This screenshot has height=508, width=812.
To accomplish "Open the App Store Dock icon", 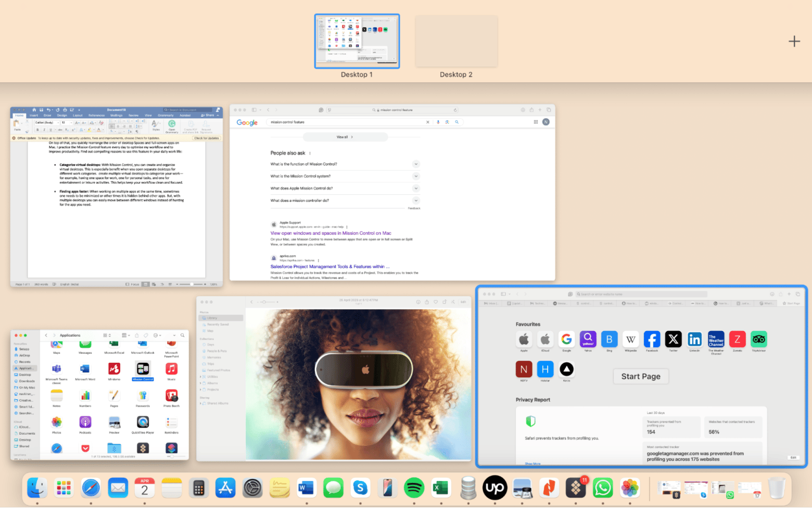I will click(225, 488).
